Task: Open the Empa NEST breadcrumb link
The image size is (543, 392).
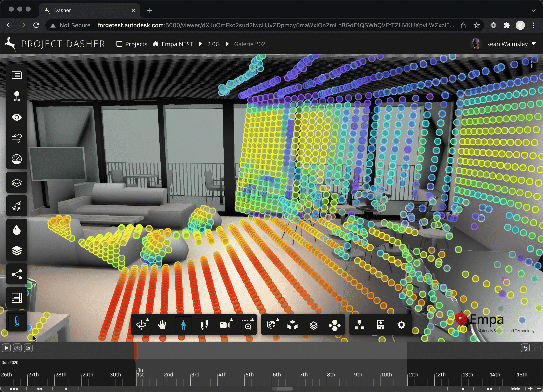Action: click(x=177, y=44)
